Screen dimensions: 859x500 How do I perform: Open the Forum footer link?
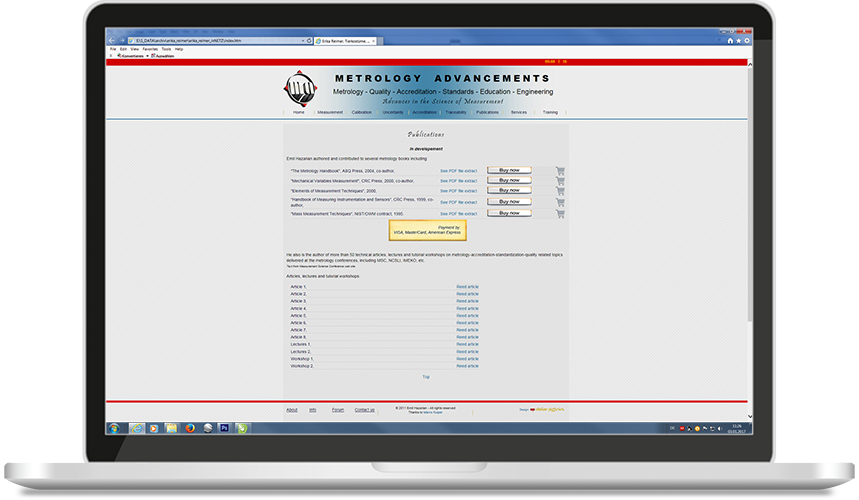[338, 410]
